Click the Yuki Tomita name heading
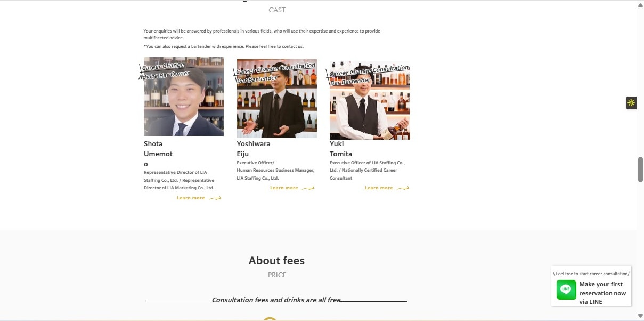 [x=341, y=149]
